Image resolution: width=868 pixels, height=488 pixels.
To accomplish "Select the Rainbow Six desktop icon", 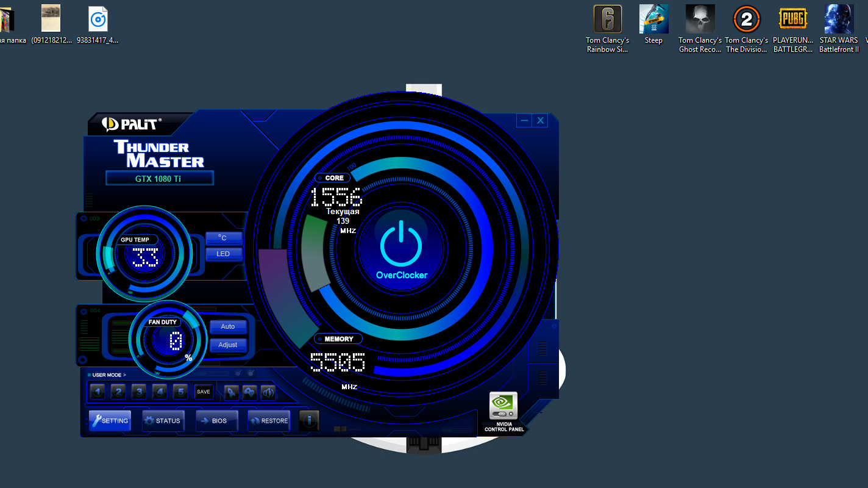I will 608,29.
